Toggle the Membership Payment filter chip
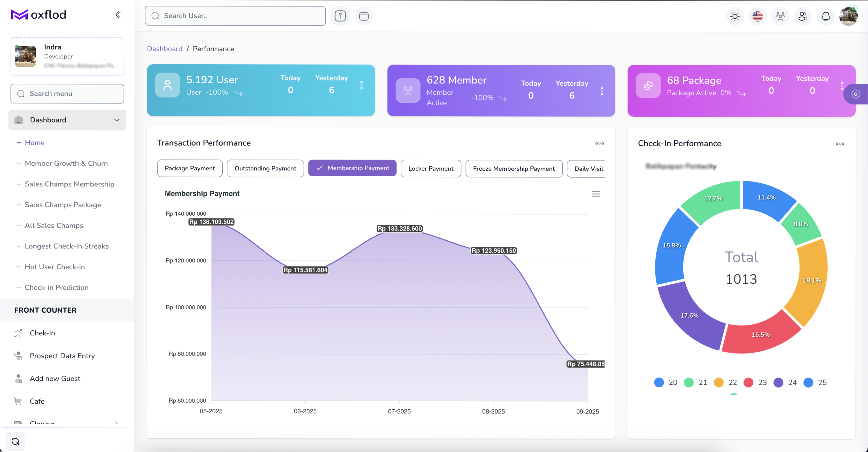This screenshot has width=868, height=452. coord(352,168)
